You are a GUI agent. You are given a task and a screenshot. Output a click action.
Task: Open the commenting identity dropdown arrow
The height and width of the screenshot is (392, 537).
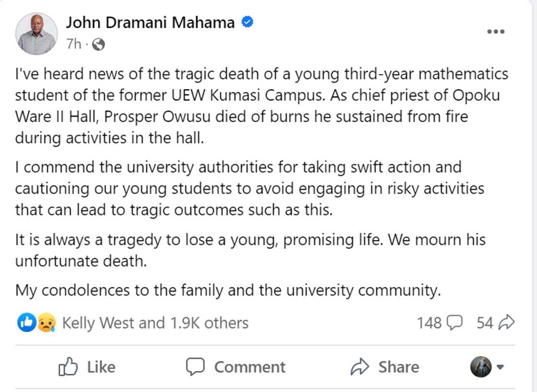tap(500, 367)
